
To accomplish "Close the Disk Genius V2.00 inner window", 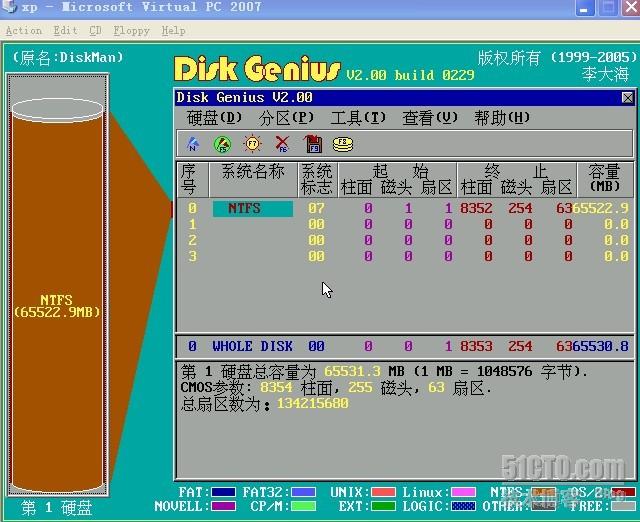I will [x=627, y=98].
